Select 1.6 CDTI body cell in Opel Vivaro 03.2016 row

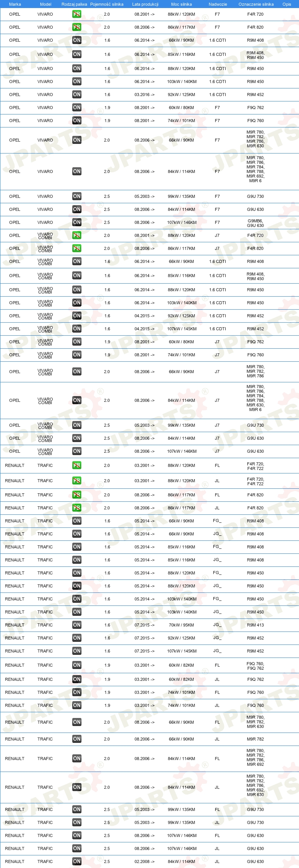click(218, 95)
